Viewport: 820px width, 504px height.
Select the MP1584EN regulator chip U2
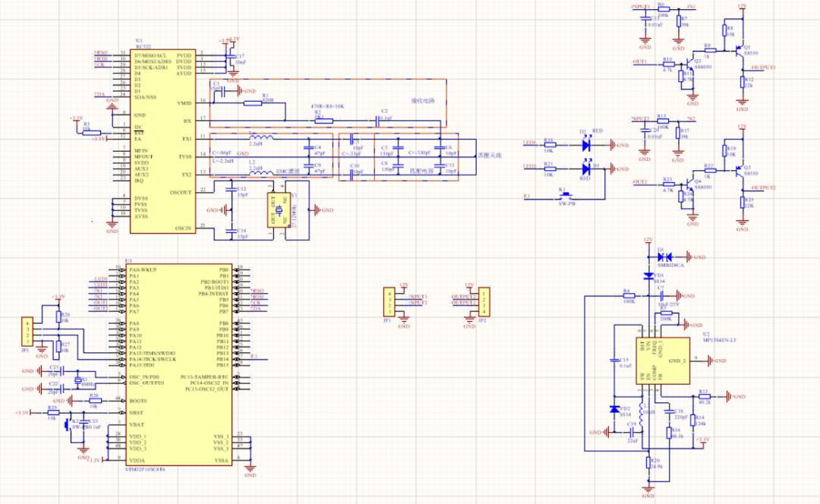662,361
